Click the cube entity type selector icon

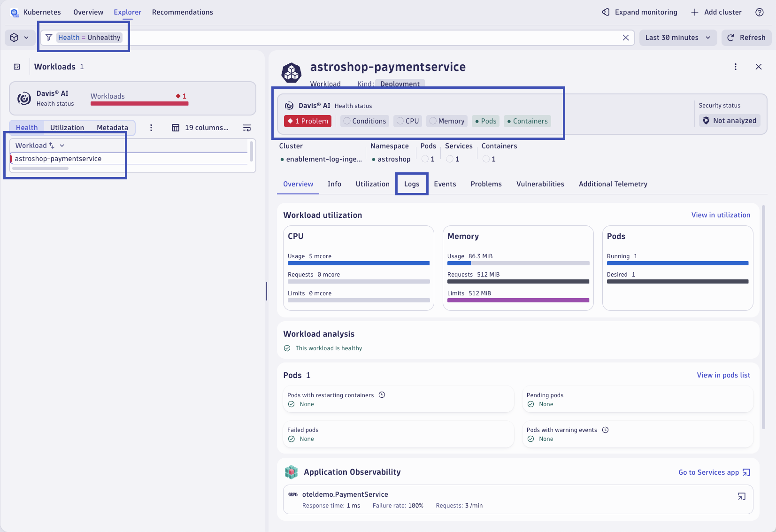pyautogui.click(x=14, y=38)
